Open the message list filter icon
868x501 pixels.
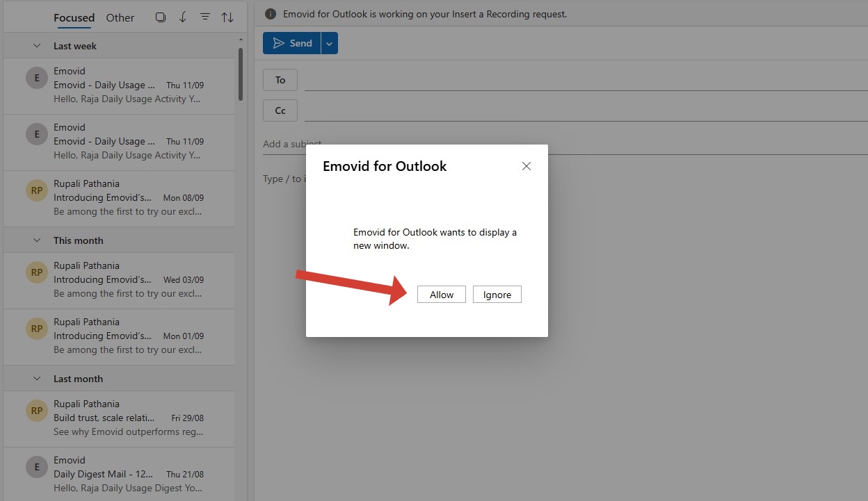(205, 17)
